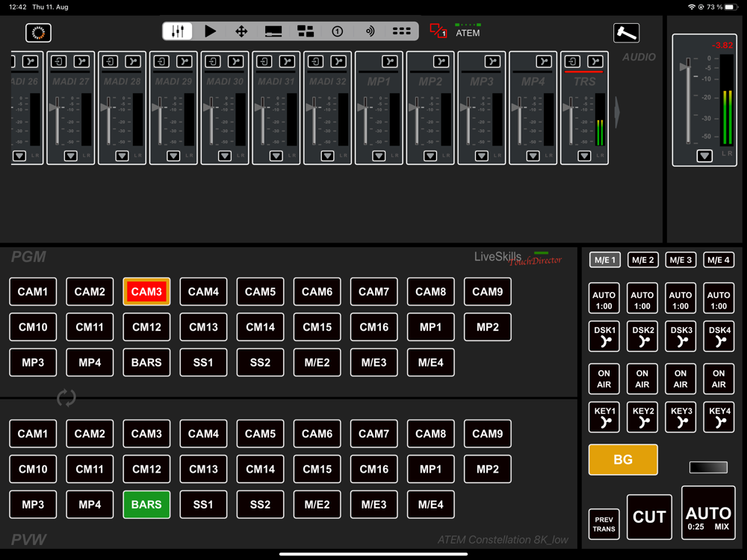
Task: Open the button grid toolbar icon
Action: pos(402,31)
